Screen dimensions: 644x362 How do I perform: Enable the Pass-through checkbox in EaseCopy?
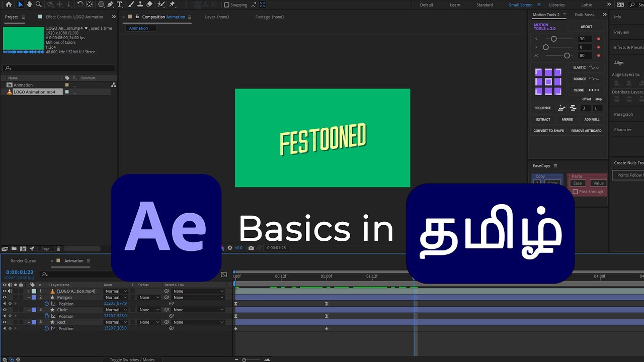(575, 192)
